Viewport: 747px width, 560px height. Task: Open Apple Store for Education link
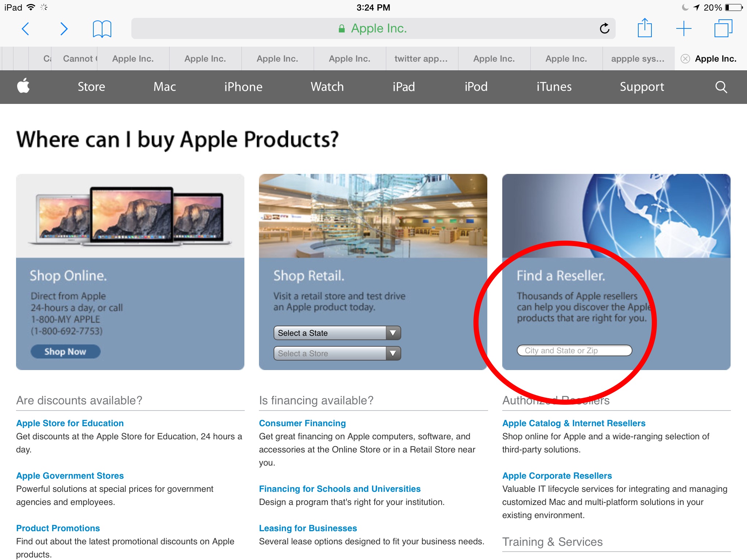(70, 423)
